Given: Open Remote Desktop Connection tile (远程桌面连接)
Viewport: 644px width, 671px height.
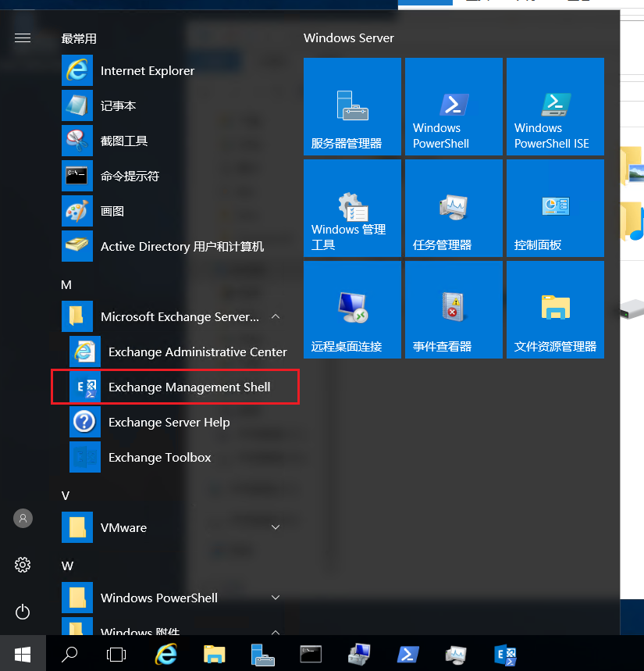Looking at the screenshot, I should coord(352,309).
